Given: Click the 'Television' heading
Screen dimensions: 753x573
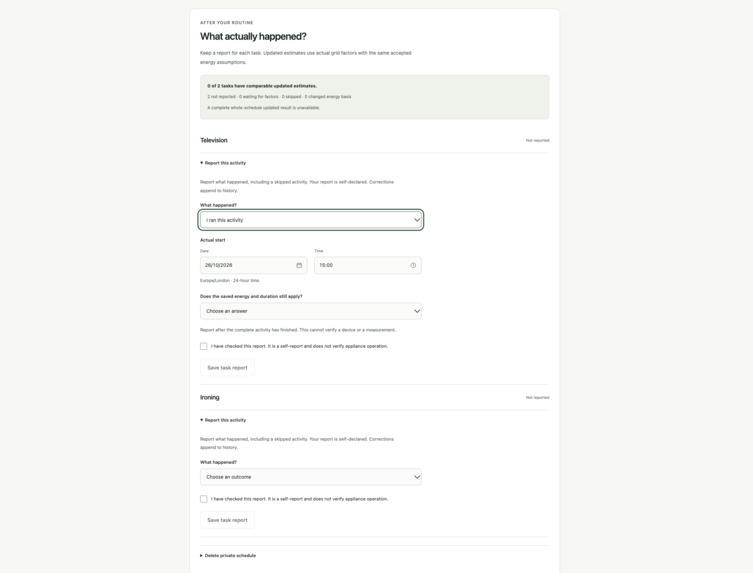Looking at the screenshot, I should coord(214,140).
